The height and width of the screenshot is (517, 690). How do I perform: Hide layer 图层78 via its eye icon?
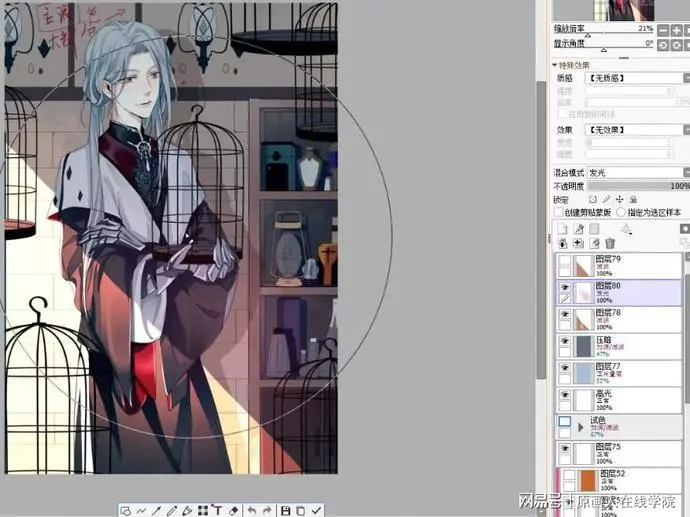point(563,314)
